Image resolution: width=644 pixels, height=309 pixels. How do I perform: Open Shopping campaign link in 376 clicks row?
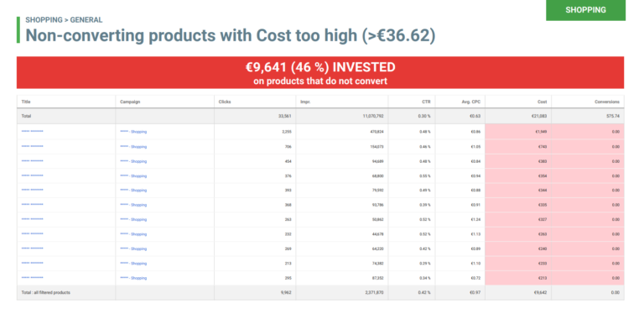tap(133, 175)
